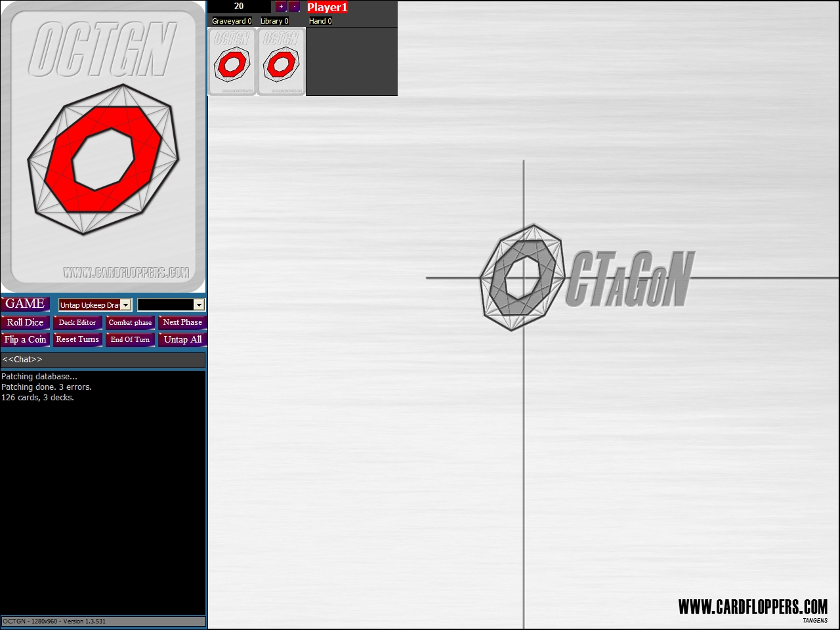
Task: Click the Hand 0 label
Action: (x=320, y=21)
